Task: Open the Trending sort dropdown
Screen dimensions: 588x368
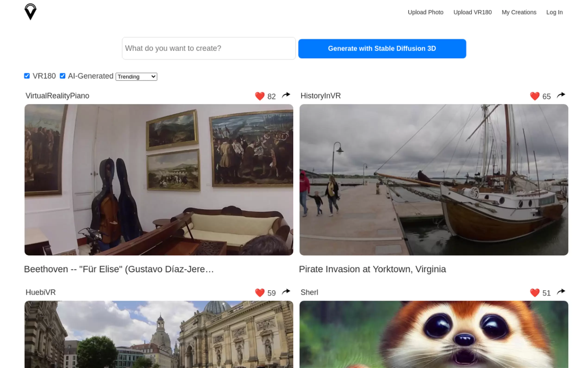Action: pyautogui.click(x=136, y=77)
